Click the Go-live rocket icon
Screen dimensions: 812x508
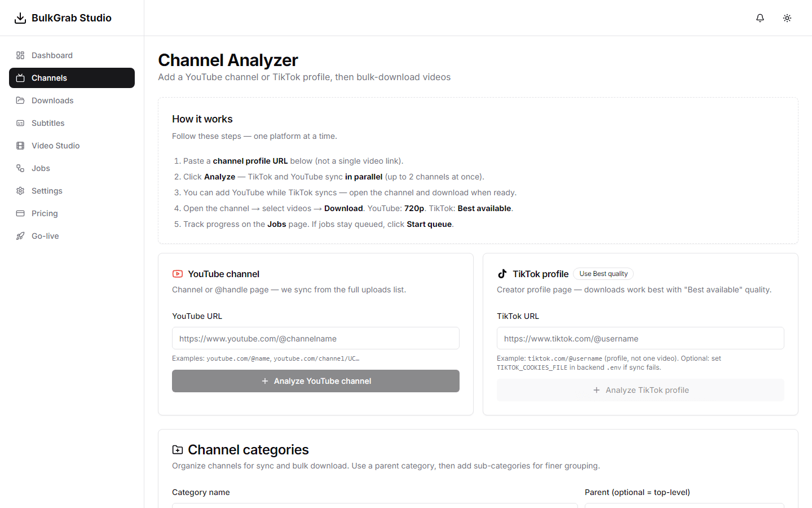point(20,236)
